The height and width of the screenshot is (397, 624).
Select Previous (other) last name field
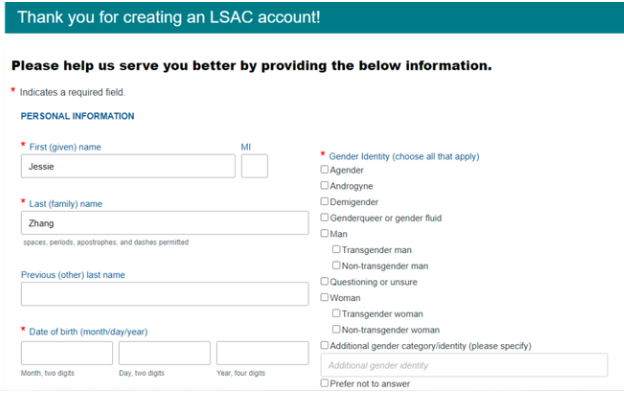(165, 294)
